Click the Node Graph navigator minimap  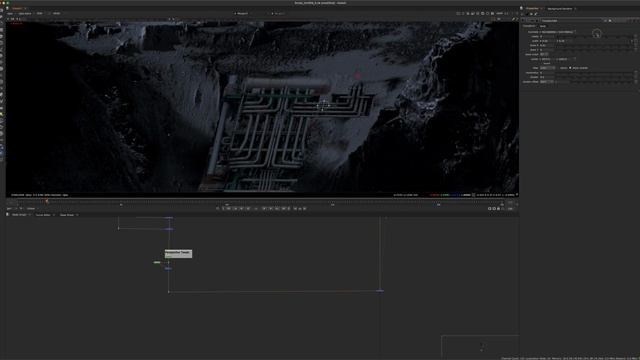(480, 347)
